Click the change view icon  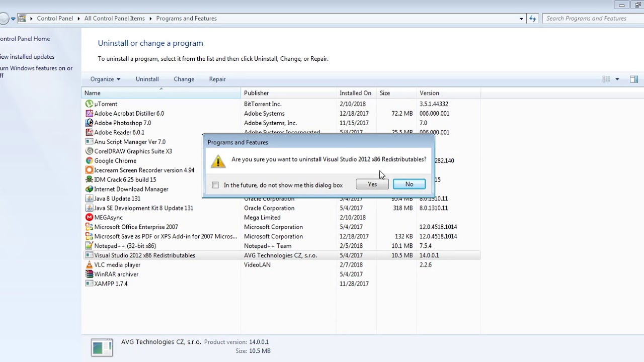point(606,79)
